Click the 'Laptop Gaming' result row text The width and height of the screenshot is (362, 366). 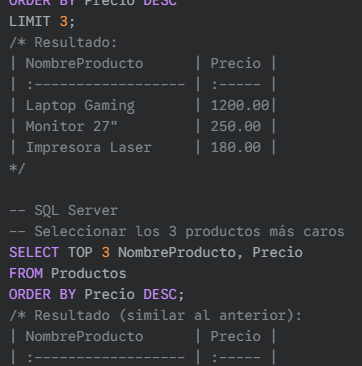pos(80,106)
